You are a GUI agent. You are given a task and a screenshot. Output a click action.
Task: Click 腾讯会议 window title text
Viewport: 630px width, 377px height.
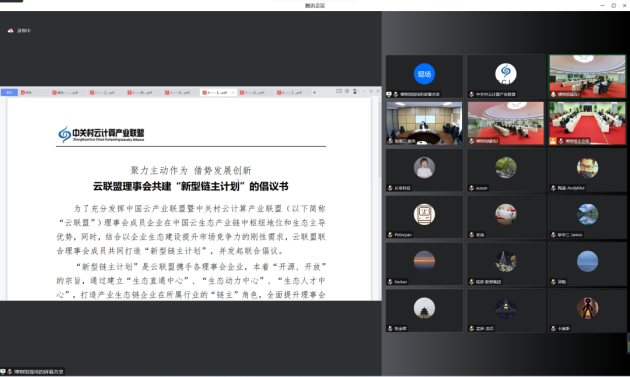click(315, 6)
